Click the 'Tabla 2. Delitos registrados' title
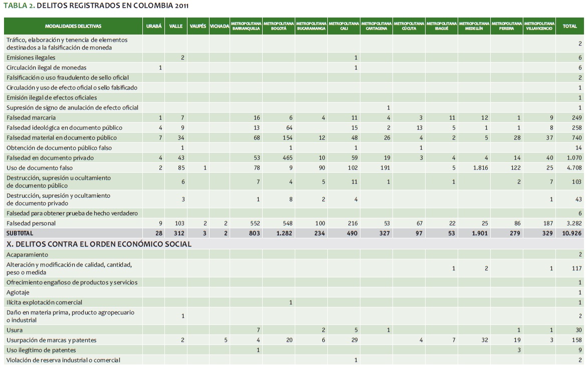 coord(97,6)
